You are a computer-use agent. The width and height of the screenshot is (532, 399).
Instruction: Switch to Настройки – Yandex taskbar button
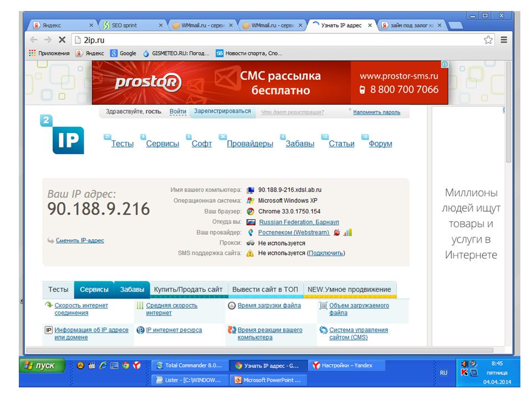pyautogui.click(x=347, y=365)
